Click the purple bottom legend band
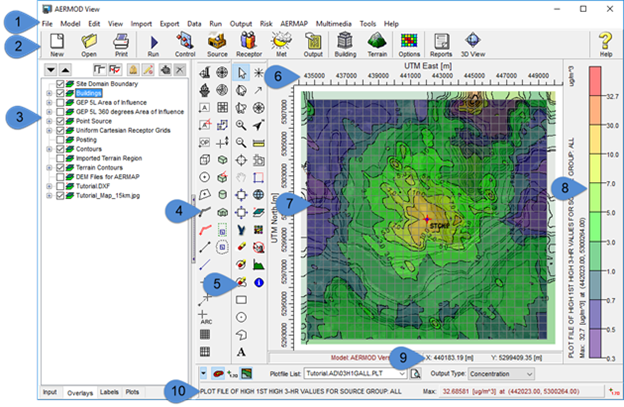Screen dimensions: 624x407 595,344
